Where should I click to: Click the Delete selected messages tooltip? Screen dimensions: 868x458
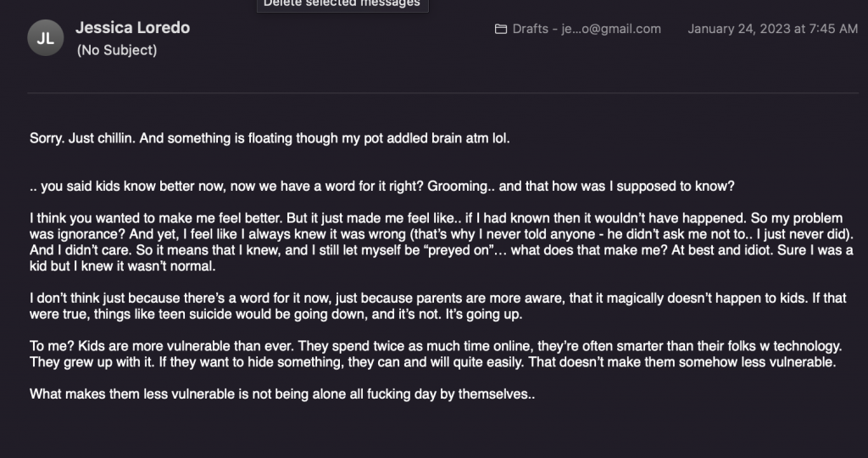point(342,4)
